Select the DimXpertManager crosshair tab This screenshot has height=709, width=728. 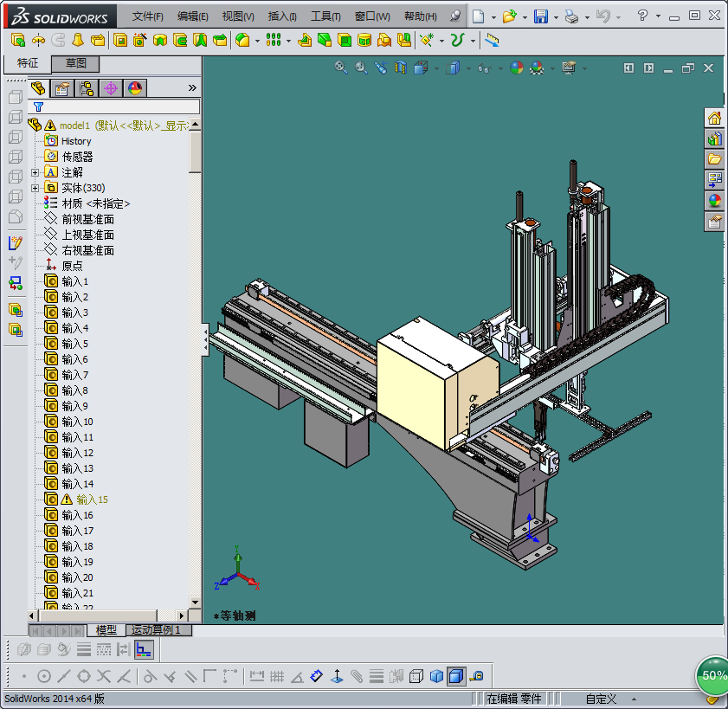(111, 87)
